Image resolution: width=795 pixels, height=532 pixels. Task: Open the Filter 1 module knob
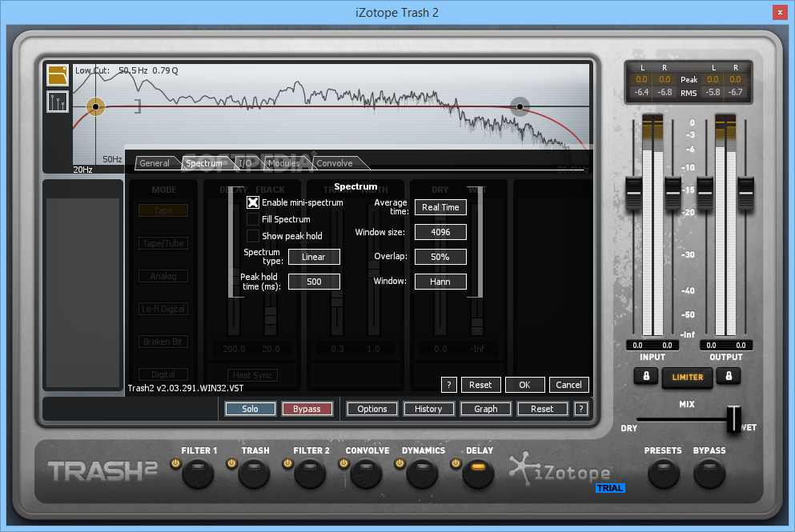coord(198,474)
